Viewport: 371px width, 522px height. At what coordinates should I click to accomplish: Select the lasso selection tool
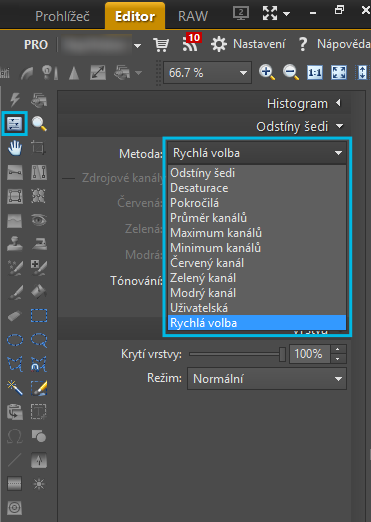pyautogui.click(x=39, y=340)
